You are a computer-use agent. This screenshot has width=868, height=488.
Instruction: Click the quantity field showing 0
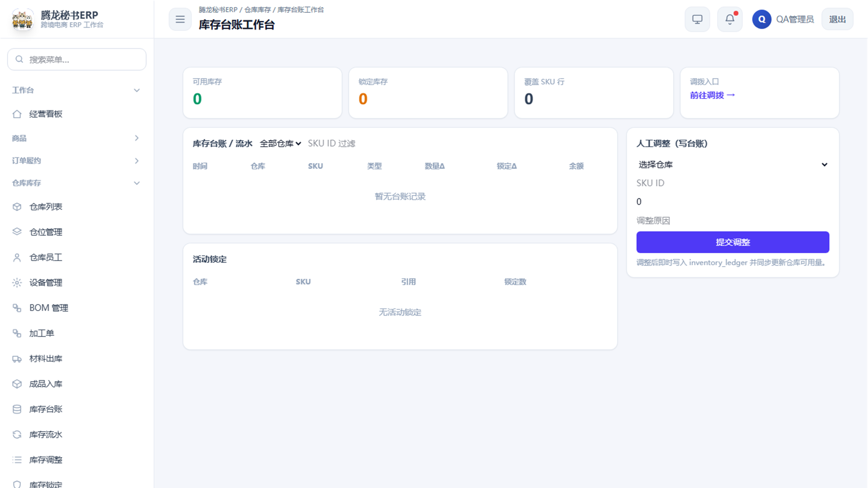tap(733, 202)
